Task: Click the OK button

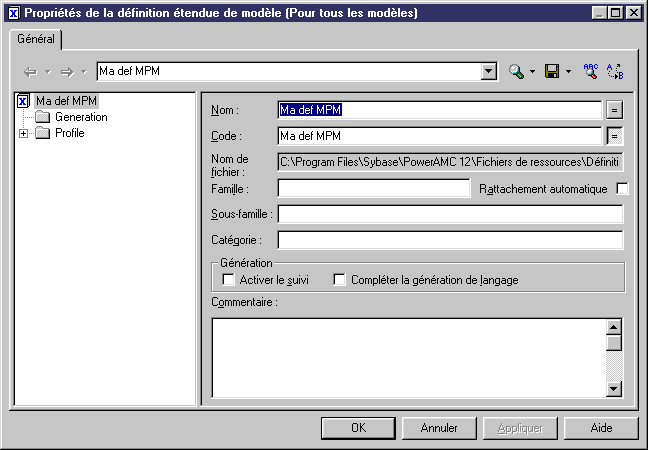Action: coord(358,427)
